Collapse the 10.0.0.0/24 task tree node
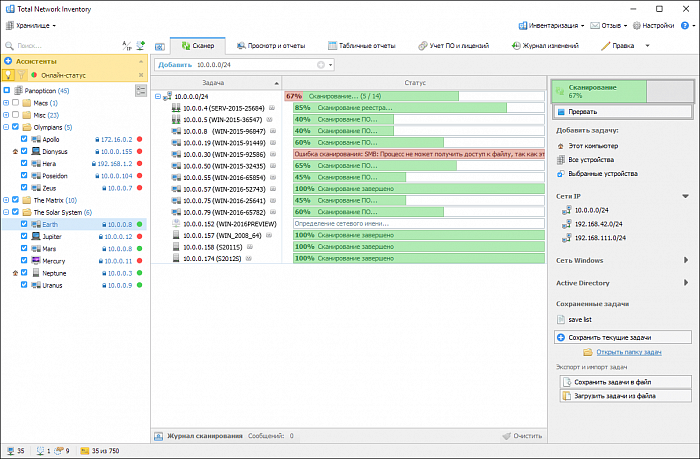 (158, 96)
